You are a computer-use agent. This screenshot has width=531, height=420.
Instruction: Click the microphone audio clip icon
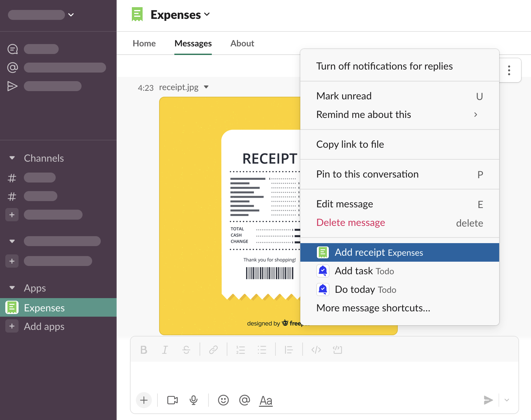(x=194, y=400)
